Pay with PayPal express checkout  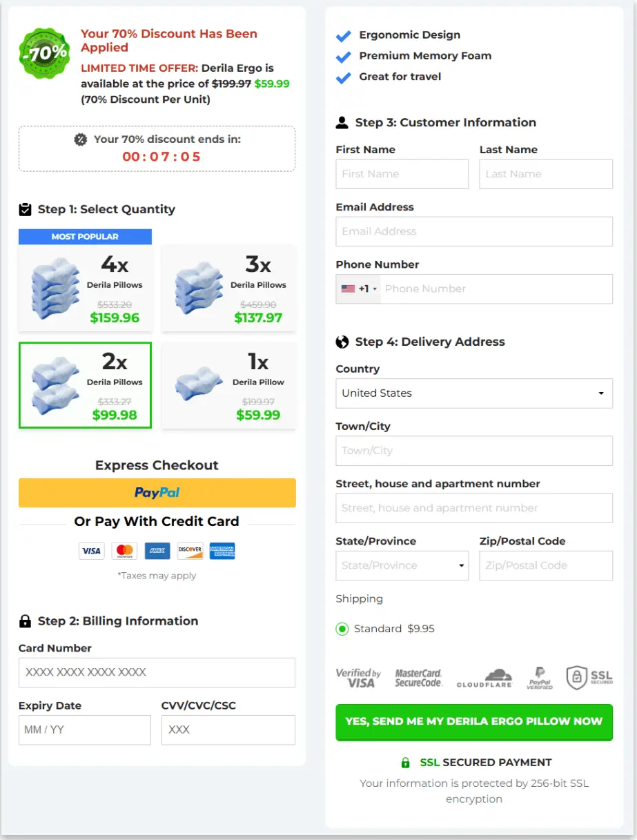pyautogui.click(x=157, y=493)
